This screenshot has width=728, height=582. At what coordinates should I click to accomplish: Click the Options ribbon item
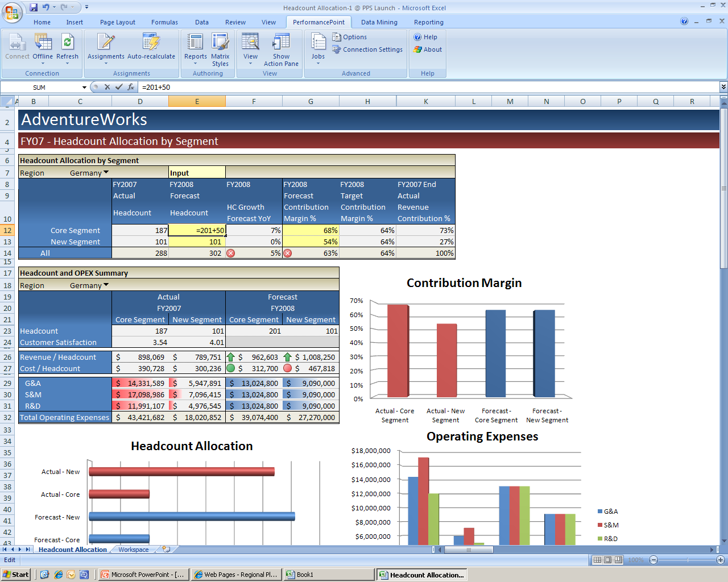349,37
